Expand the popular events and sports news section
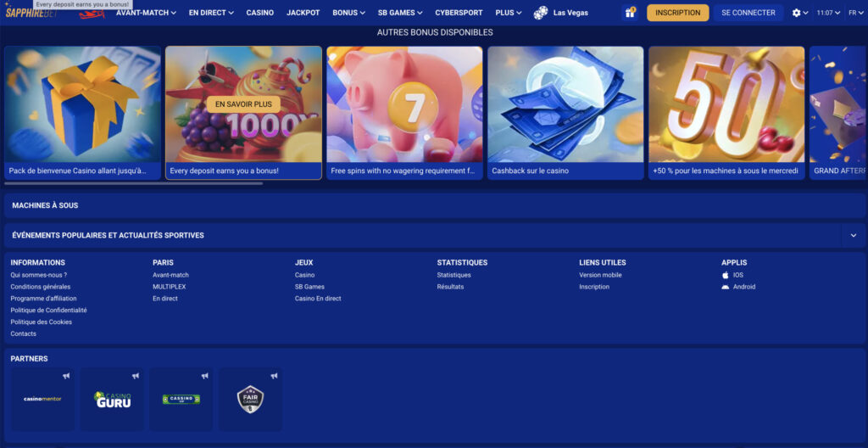Viewport: 868px width, 448px height. pos(853,235)
